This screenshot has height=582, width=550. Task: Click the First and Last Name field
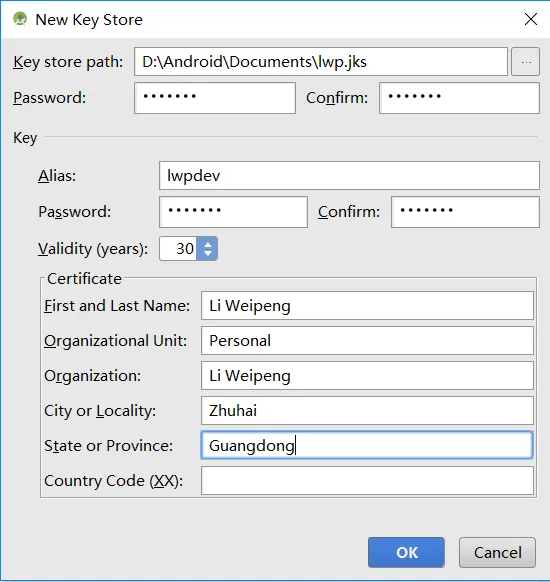point(367,305)
